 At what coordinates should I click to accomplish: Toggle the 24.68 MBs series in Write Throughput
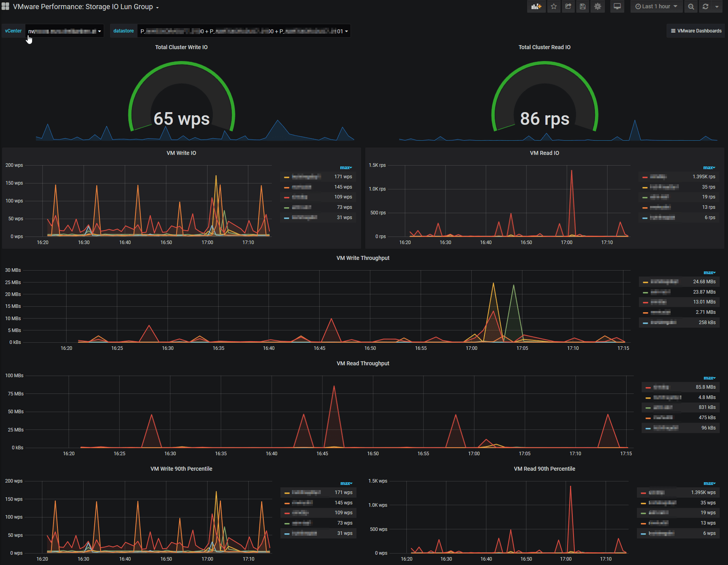coord(664,282)
